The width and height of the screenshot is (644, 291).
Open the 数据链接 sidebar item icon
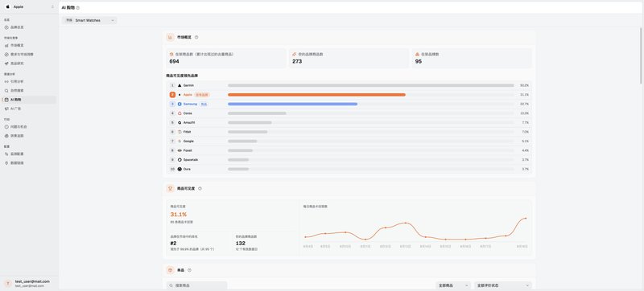(x=6, y=163)
